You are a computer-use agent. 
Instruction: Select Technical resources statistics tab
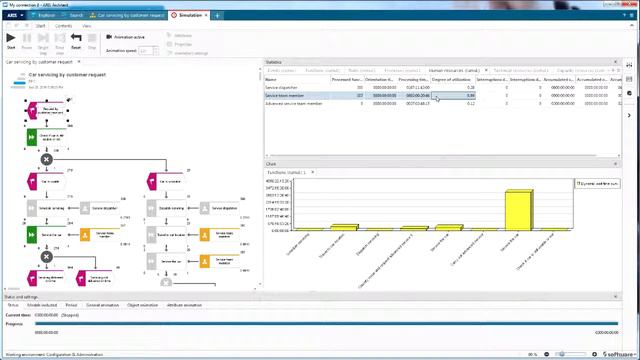[520, 71]
